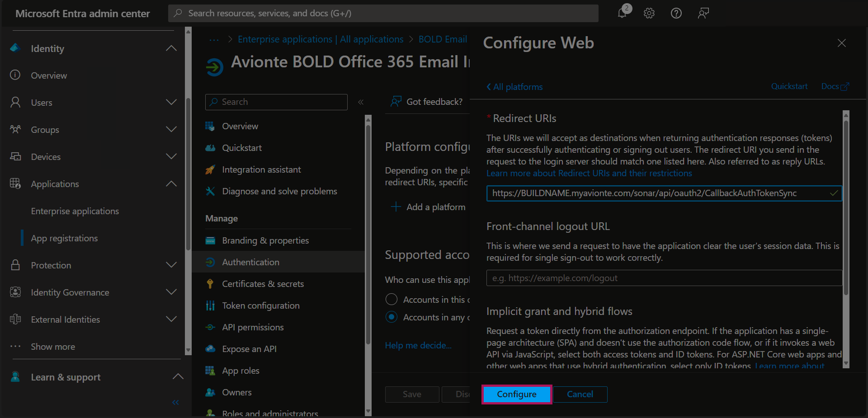
Task: Close the Configure Web panel
Action: [841, 43]
